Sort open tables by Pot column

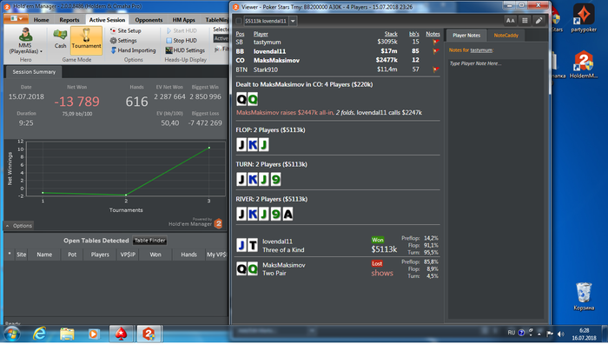[x=72, y=255]
